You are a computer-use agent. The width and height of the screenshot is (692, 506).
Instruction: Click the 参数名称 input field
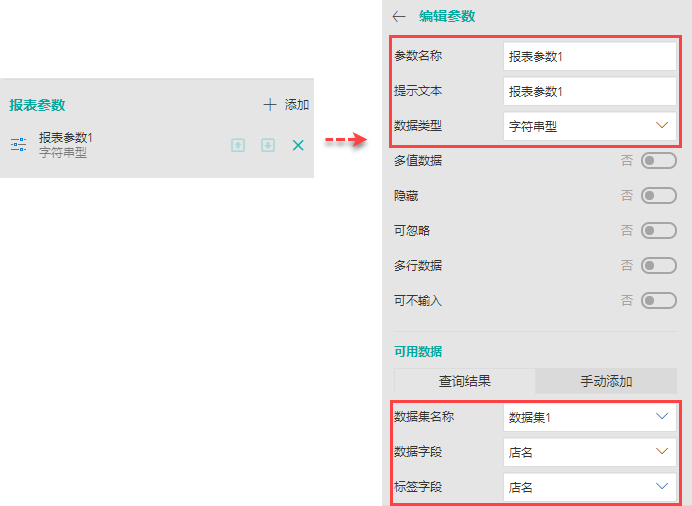point(589,56)
